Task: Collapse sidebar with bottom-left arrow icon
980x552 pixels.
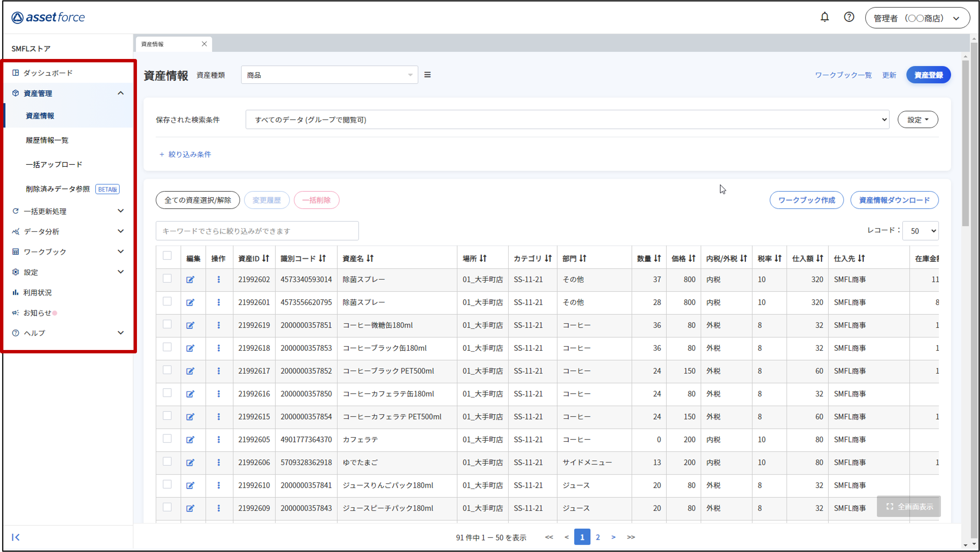Action: coord(16,537)
